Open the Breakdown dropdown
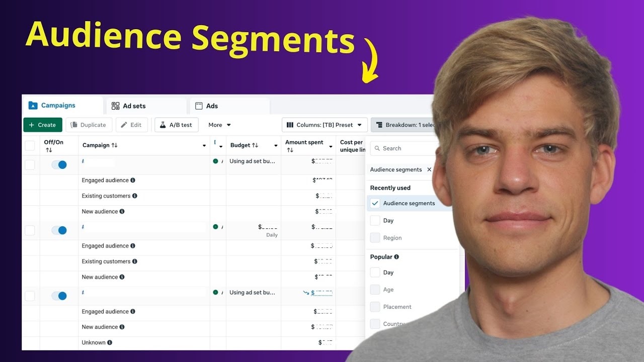The height and width of the screenshot is (362, 644). [x=404, y=125]
